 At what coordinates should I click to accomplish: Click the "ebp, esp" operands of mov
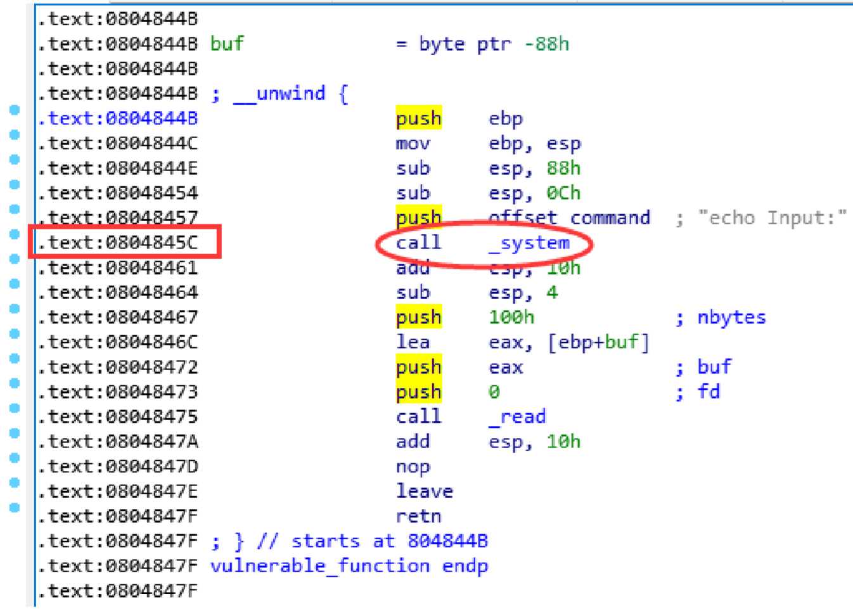click(534, 144)
